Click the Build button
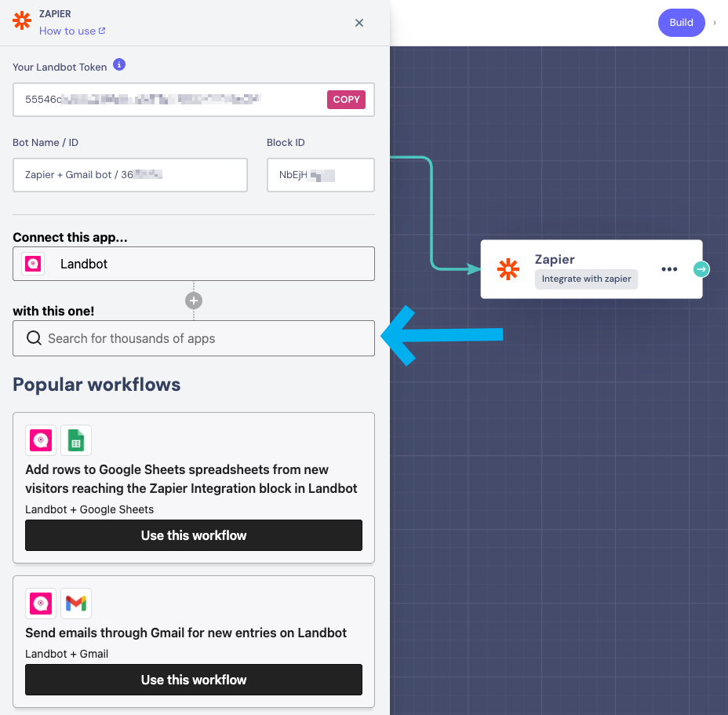 point(681,23)
